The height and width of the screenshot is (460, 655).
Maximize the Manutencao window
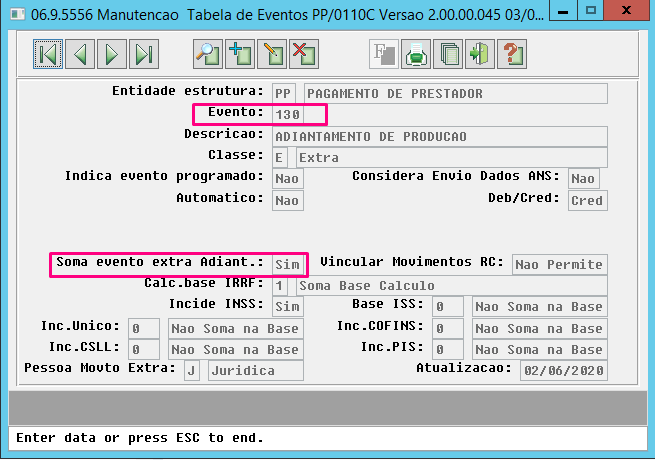[591, 10]
